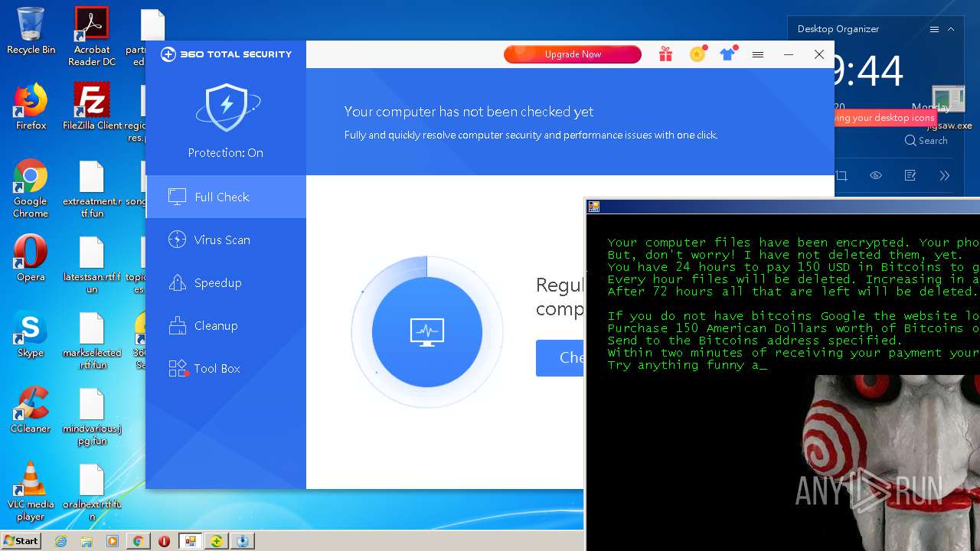980x551 pixels.
Task: Open the Windows Start menu
Action: (x=21, y=540)
